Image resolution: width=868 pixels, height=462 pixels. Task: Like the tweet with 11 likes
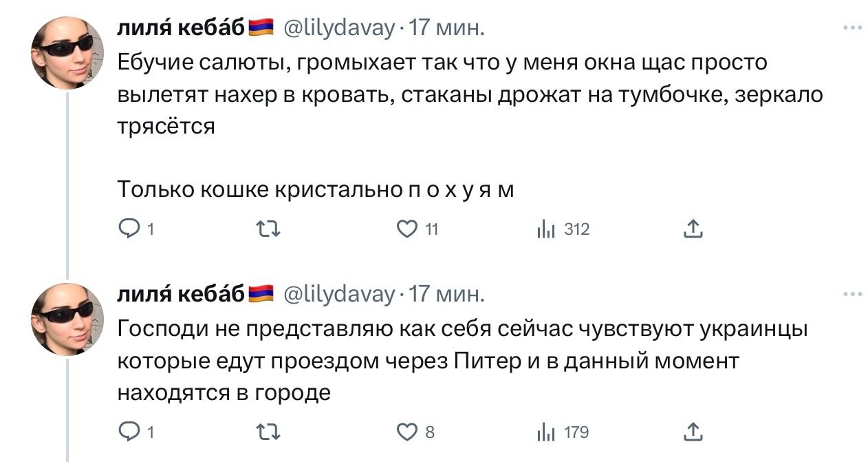(x=409, y=229)
